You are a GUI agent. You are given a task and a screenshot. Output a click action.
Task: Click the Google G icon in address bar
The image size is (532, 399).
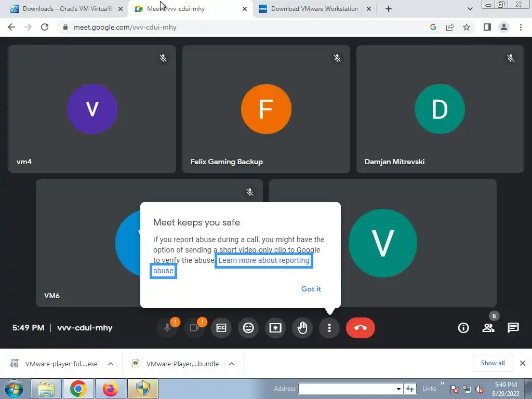click(433, 27)
